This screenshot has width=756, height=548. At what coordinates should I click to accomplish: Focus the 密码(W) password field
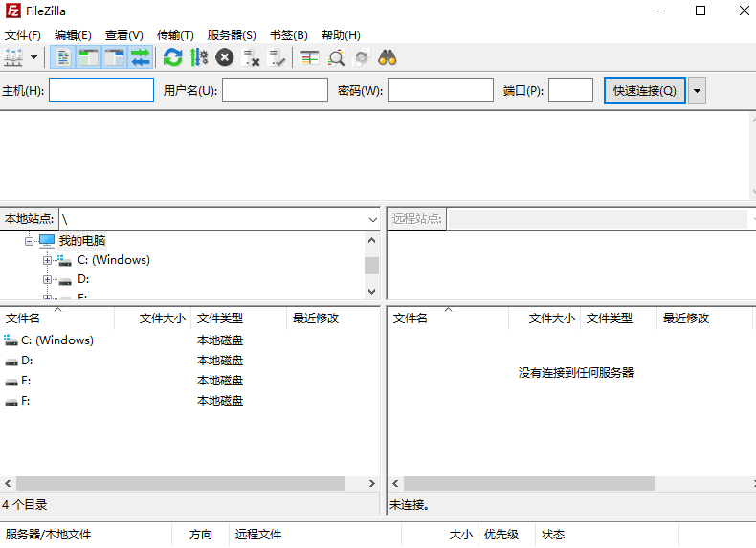440,91
